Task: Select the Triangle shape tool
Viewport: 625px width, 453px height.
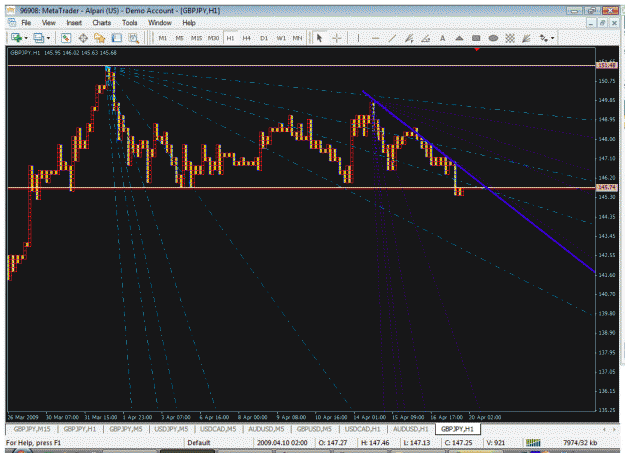Action: pyautogui.click(x=459, y=38)
